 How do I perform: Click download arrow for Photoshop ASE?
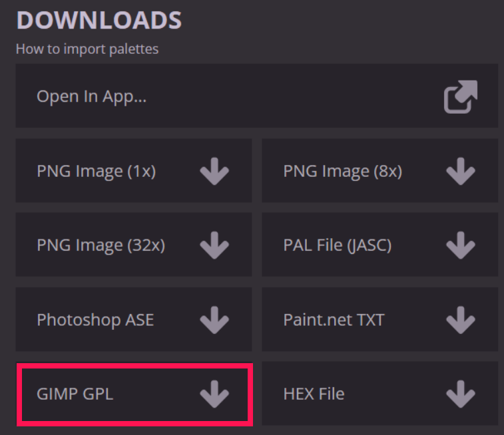(x=214, y=320)
